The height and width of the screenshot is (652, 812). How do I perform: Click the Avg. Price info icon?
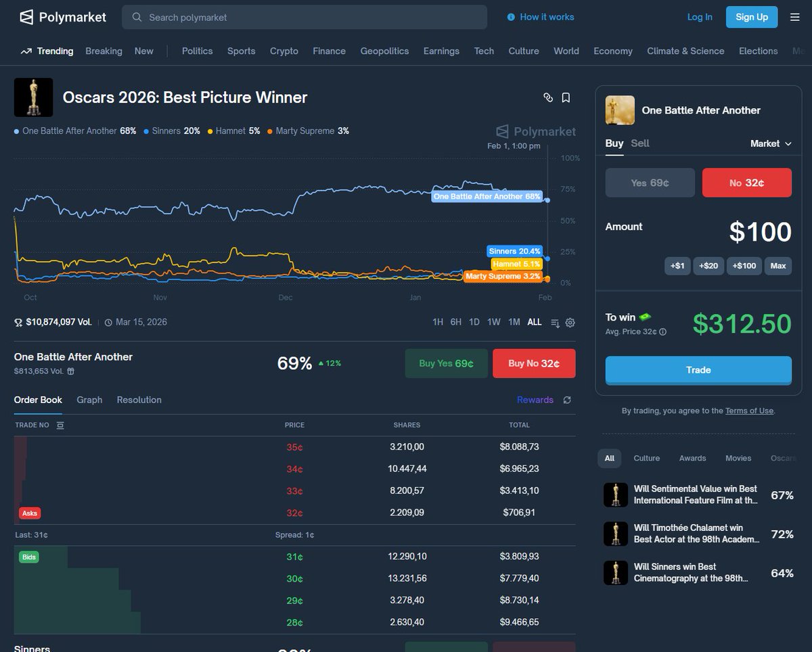[x=662, y=331]
